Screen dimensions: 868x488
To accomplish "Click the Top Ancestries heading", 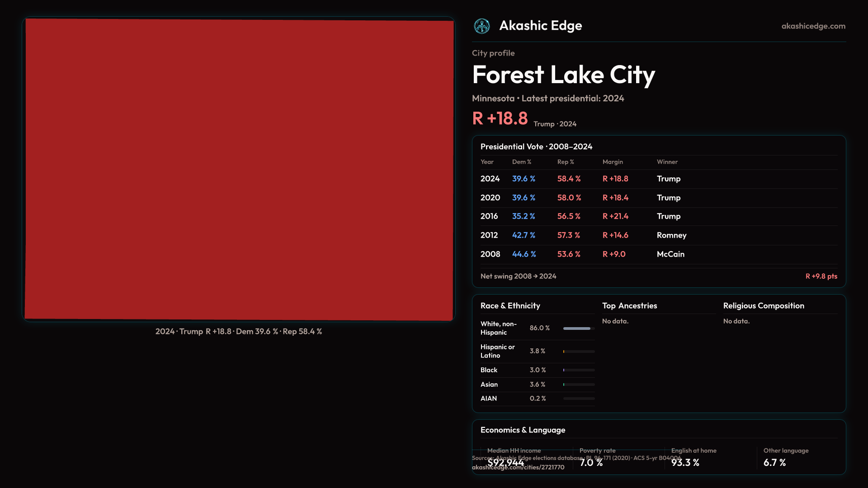I will [x=629, y=306].
